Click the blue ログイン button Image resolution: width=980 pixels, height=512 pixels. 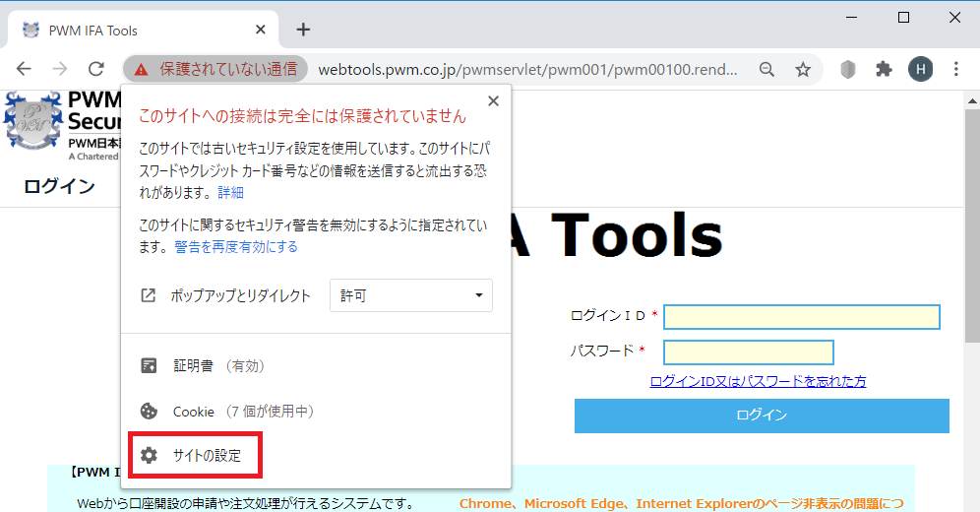point(762,416)
